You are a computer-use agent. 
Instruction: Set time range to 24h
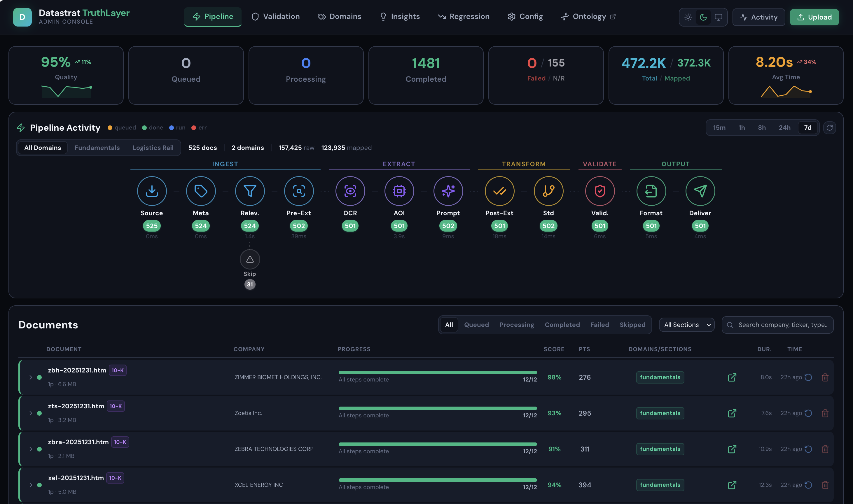[x=784, y=128]
